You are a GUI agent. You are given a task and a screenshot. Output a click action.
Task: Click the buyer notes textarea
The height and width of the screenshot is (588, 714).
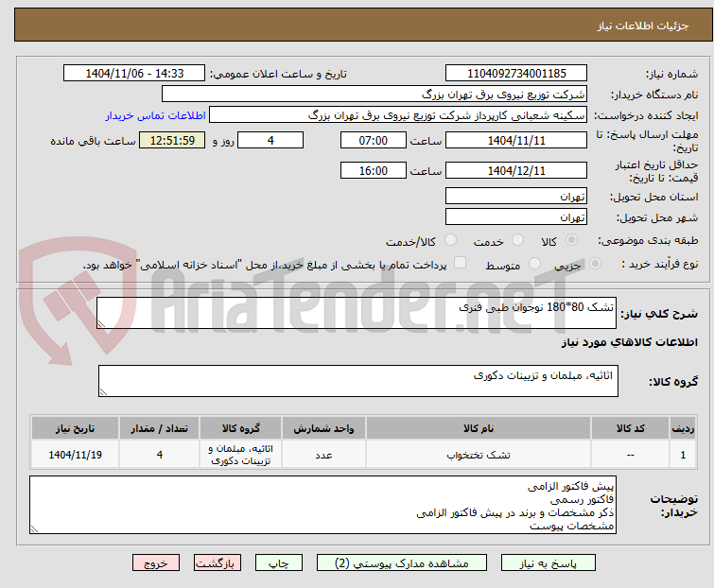point(322,505)
